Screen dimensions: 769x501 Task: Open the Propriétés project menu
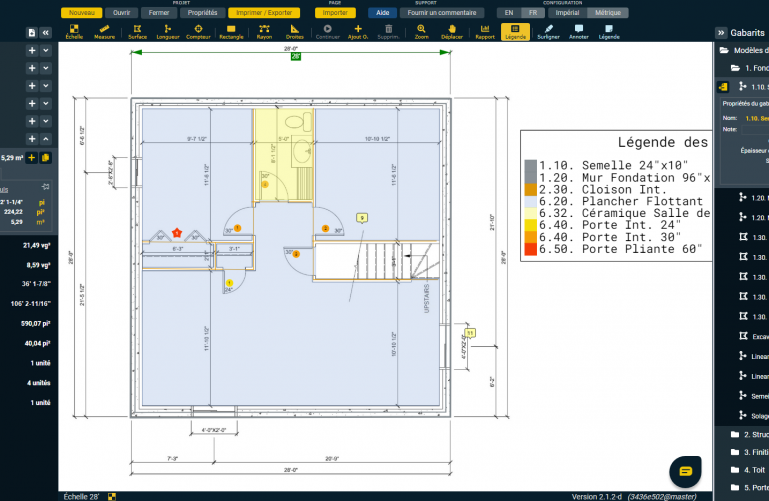[x=202, y=13]
